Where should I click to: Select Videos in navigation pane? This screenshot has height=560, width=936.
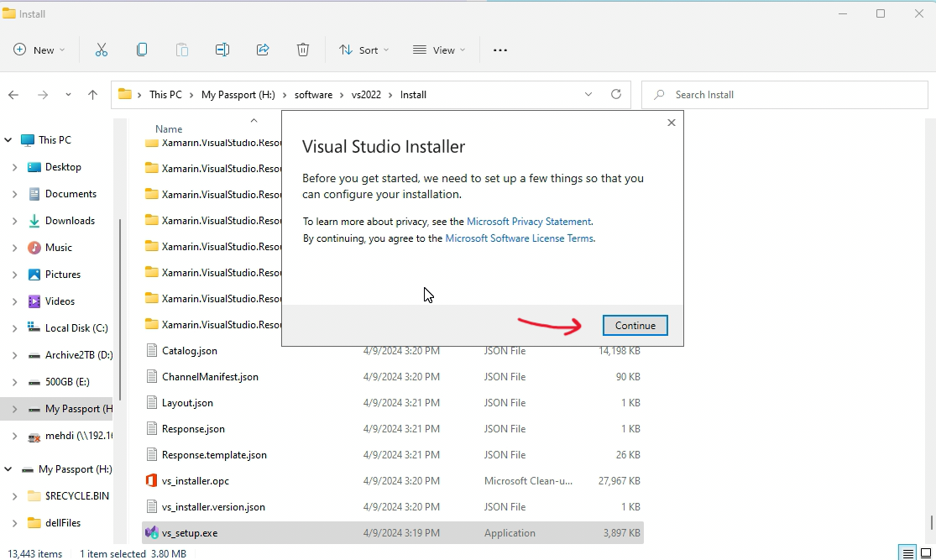pos(60,301)
